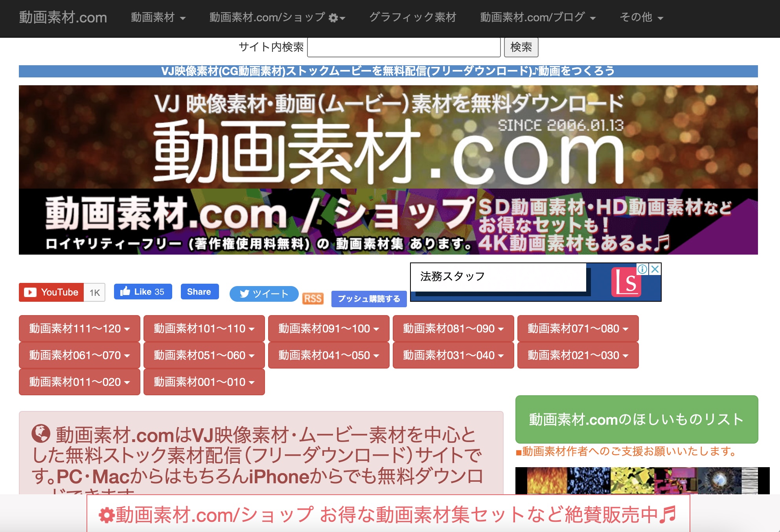
Task: Open the 動画素材001〜010 dropdown
Action: click(204, 382)
